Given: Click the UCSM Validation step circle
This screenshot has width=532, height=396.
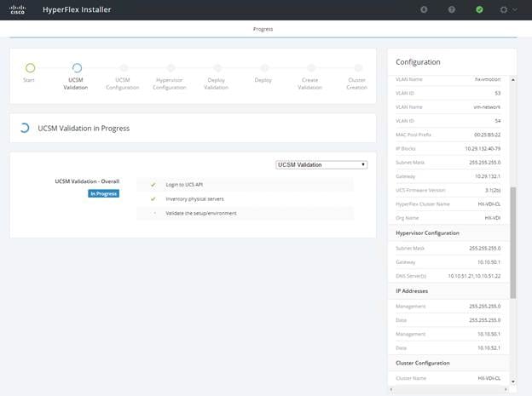Looking at the screenshot, I should pyautogui.click(x=77, y=68).
